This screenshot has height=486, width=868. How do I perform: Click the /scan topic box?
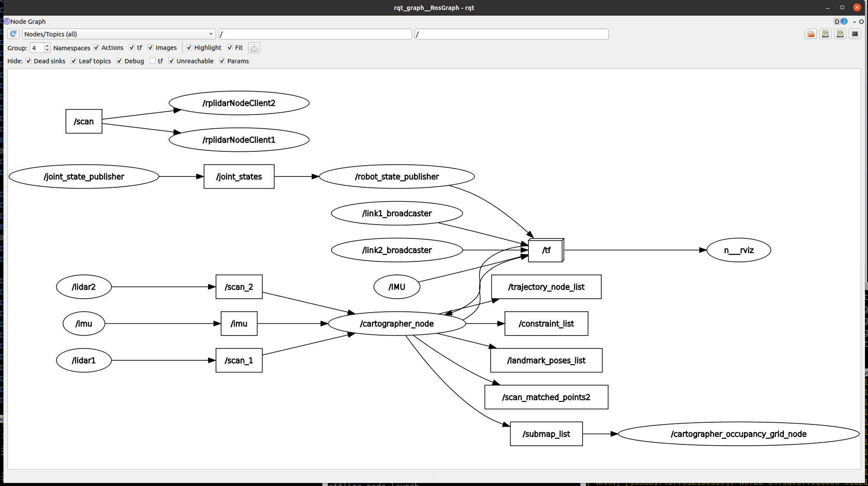(x=84, y=121)
